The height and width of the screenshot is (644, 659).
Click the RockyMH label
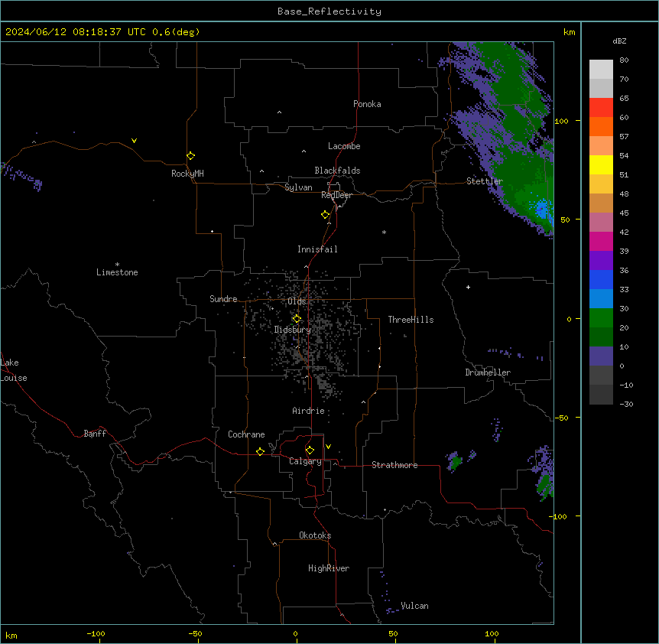pyautogui.click(x=187, y=174)
